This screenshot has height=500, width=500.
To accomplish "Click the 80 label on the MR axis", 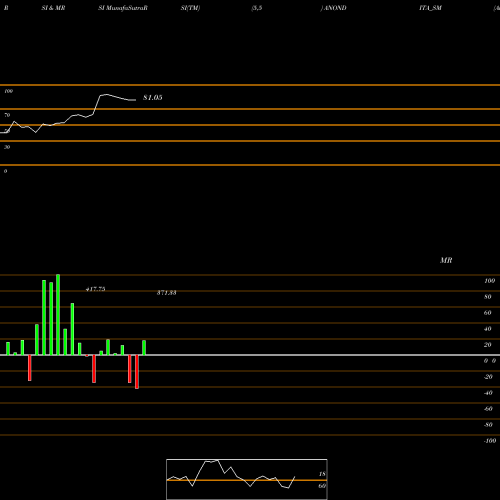I will tap(488, 297).
